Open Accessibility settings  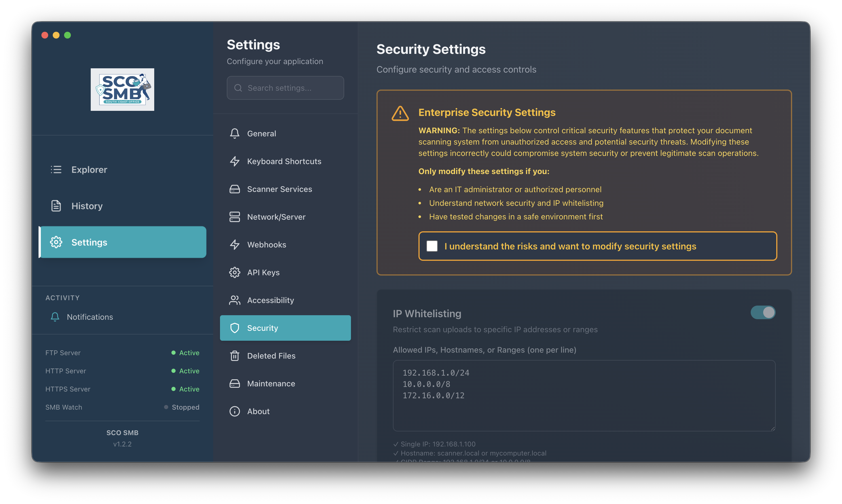[x=285, y=300]
